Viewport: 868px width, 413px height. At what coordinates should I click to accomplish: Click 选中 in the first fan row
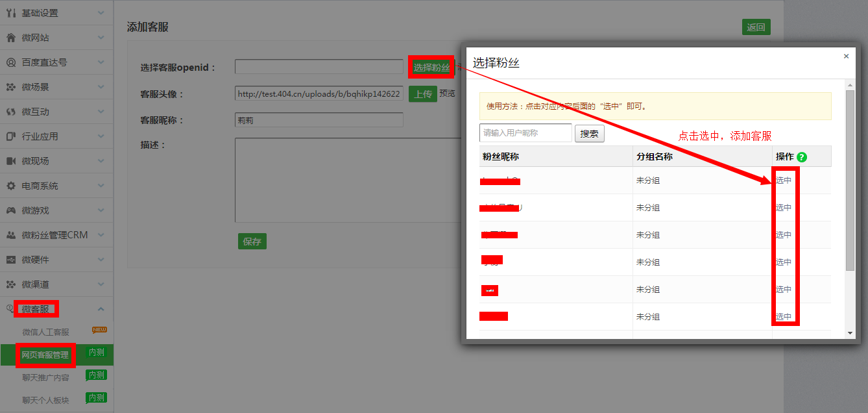(x=784, y=181)
